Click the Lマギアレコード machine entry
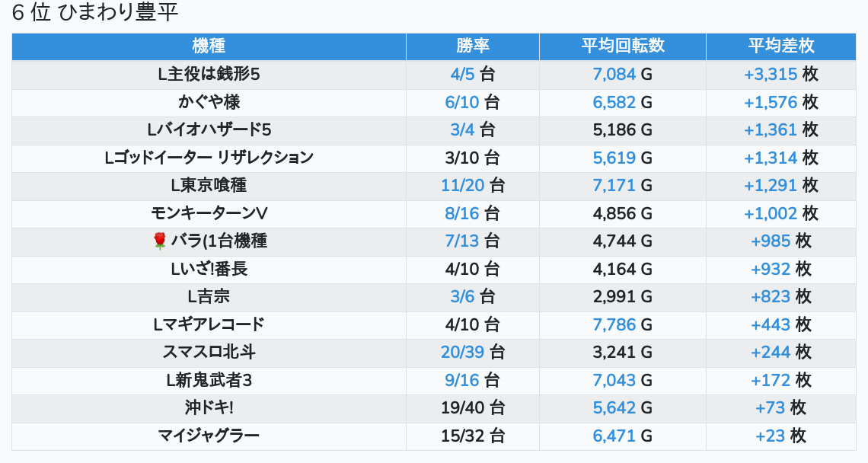 click(x=209, y=324)
